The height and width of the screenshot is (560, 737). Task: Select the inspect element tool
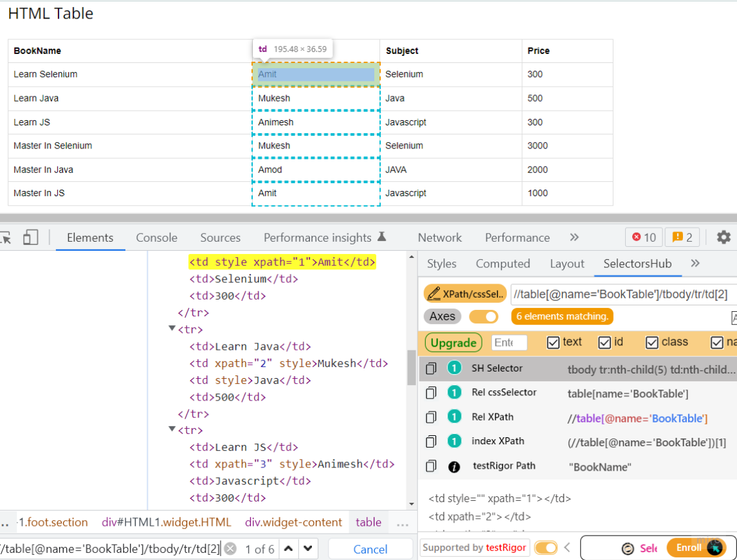7,237
